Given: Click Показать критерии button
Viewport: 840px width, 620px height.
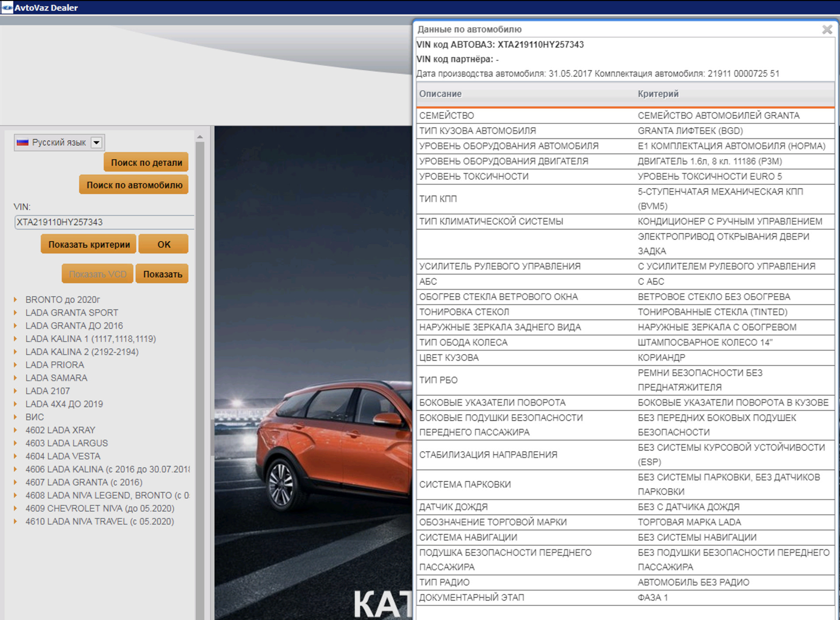Looking at the screenshot, I should click(89, 244).
